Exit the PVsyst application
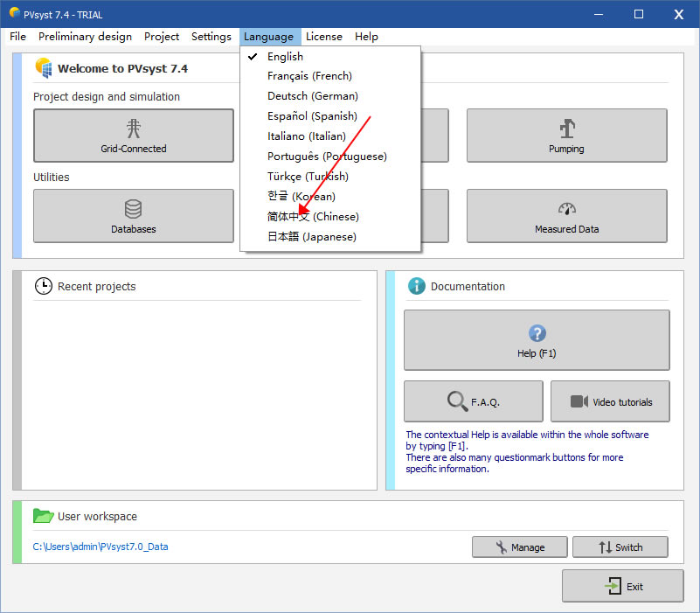This screenshot has width=700, height=613. [622, 587]
